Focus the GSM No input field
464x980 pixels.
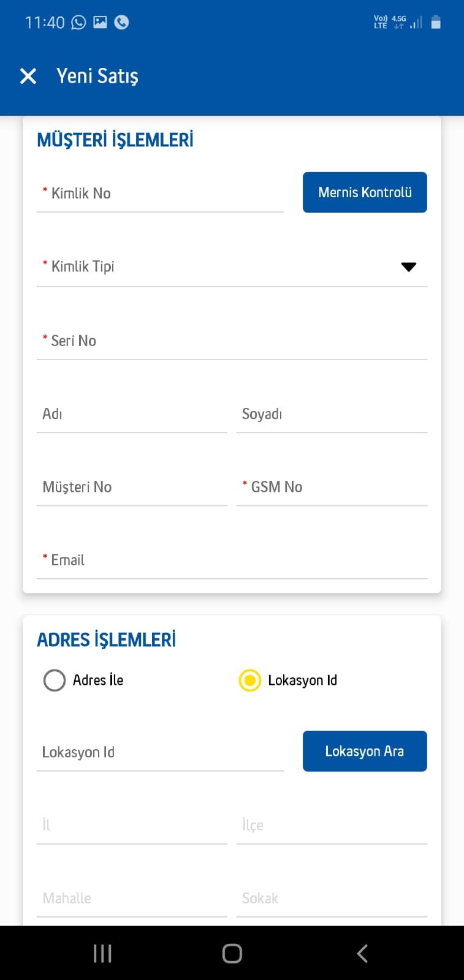coord(332,488)
